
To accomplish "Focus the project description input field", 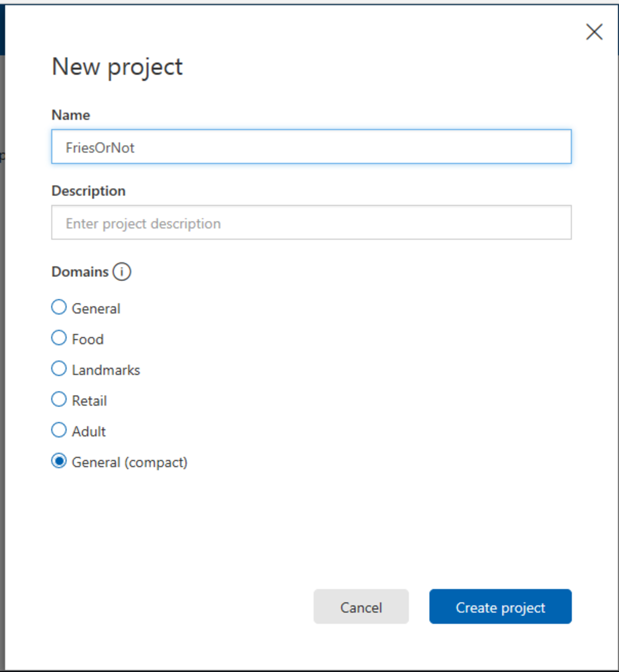I will point(311,223).
